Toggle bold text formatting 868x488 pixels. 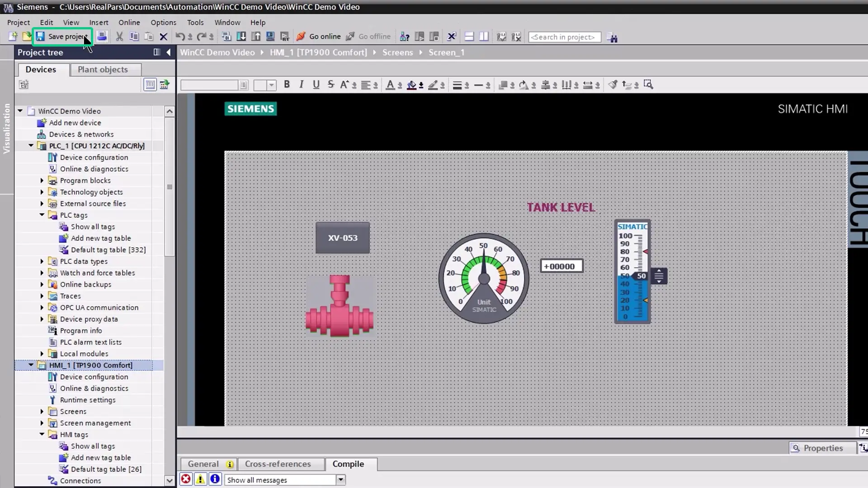(287, 84)
